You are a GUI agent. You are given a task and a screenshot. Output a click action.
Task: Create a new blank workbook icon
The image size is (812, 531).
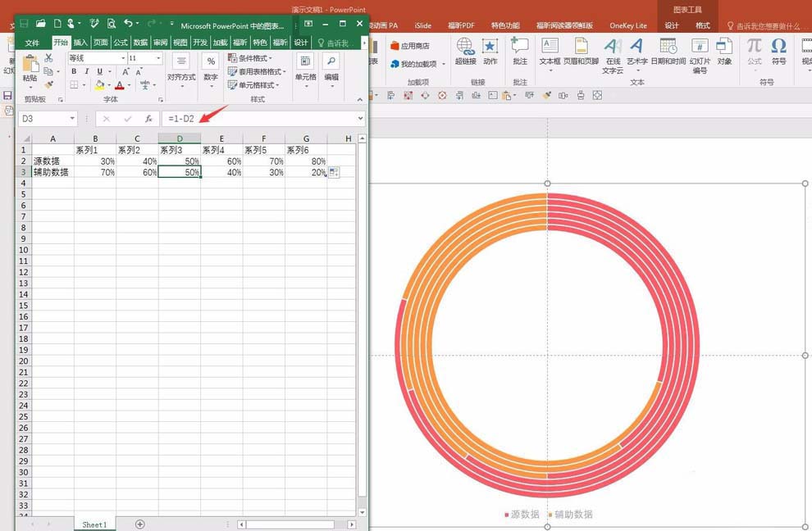pyautogui.click(x=57, y=23)
